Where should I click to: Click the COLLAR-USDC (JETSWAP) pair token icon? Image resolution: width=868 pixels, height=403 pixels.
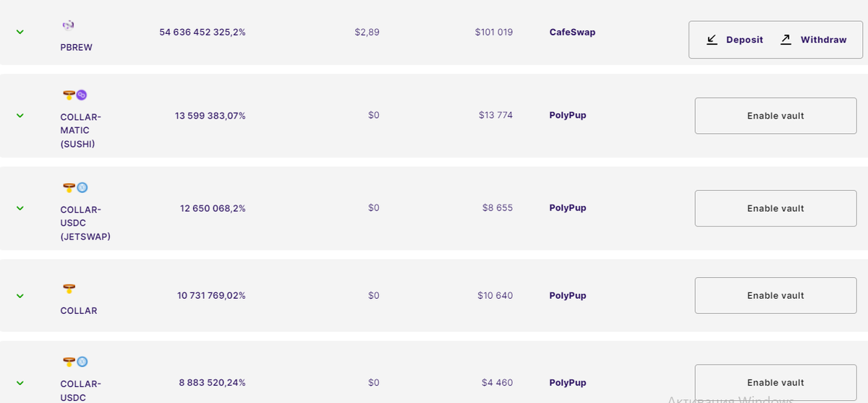coord(75,187)
